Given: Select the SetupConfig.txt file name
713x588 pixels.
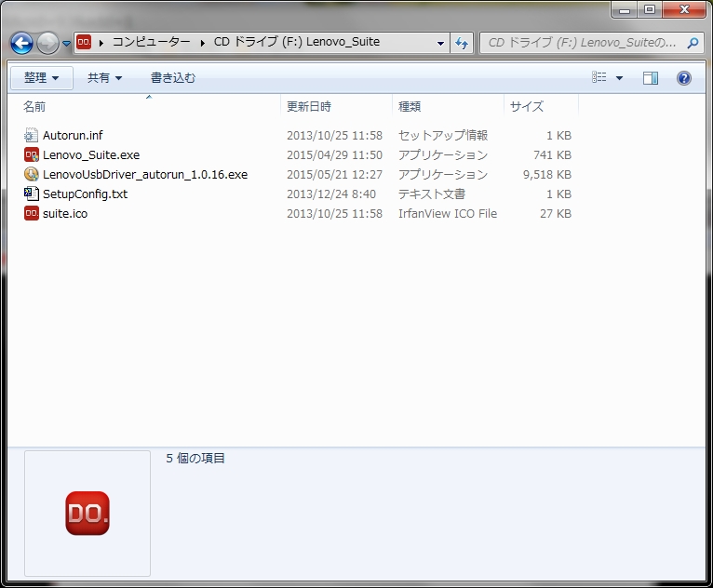Looking at the screenshot, I should pyautogui.click(x=85, y=194).
